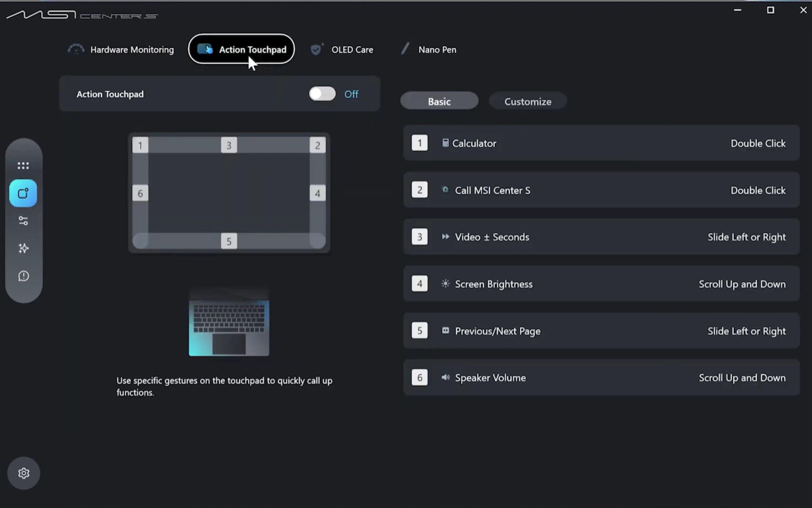Click Scroll Up and Down in Brightness row
Image resolution: width=812 pixels, height=508 pixels.
pos(742,284)
